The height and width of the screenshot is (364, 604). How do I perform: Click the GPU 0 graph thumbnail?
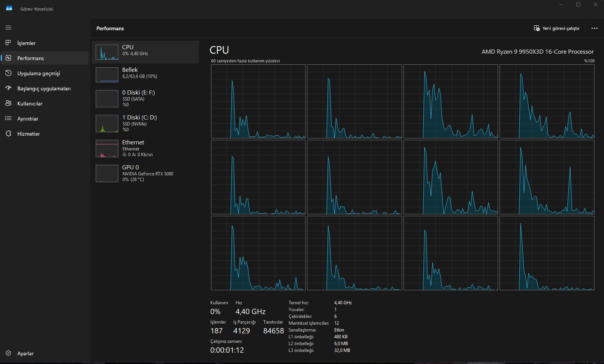107,173
